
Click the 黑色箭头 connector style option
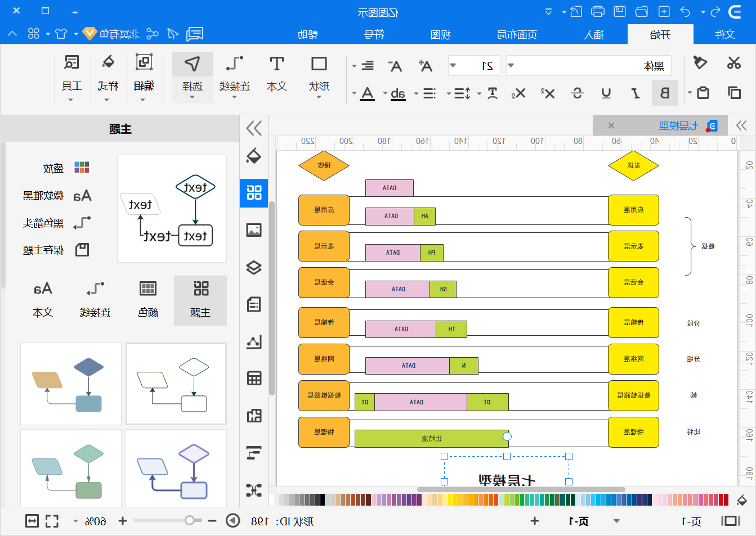57,223
